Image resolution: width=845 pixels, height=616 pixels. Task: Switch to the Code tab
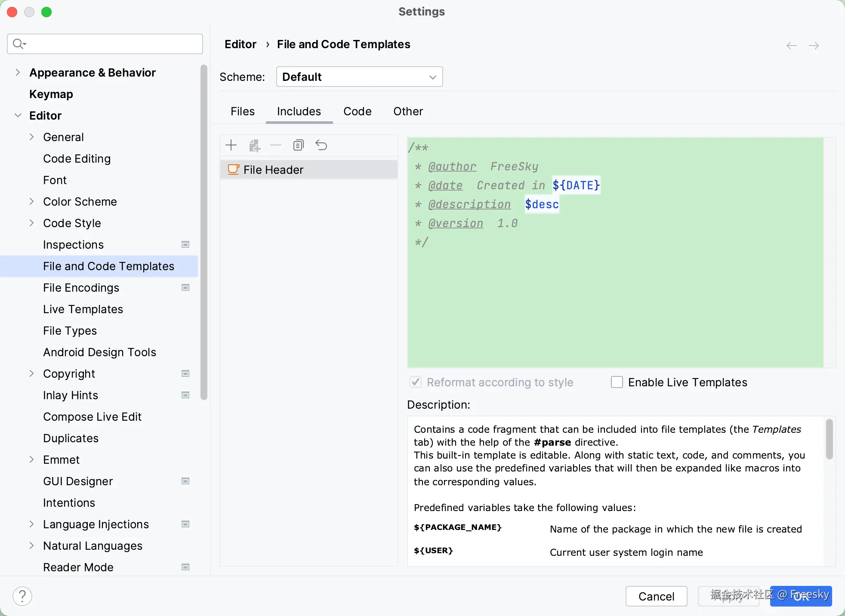tap(357, 111)
